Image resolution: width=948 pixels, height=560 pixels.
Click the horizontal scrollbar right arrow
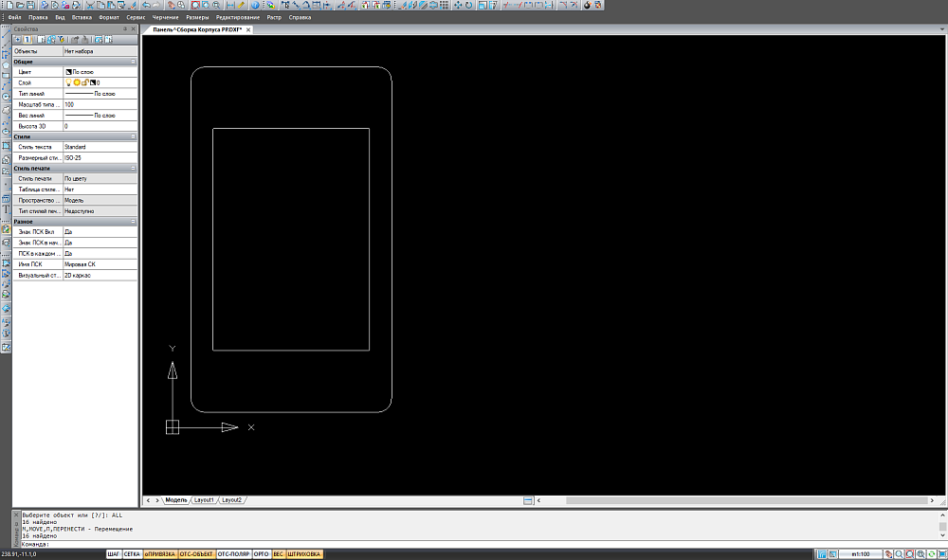[932, 500]
